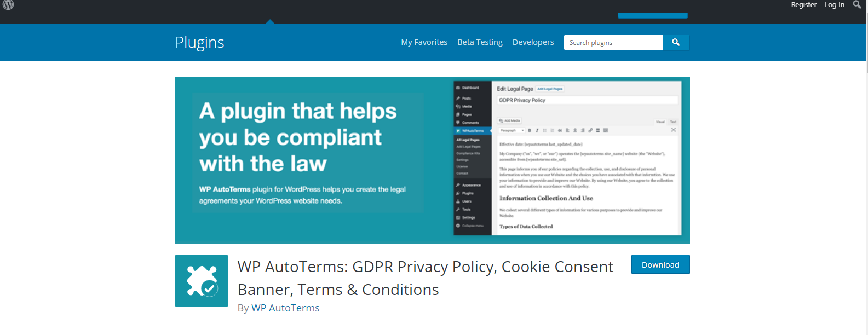Open the Register link
The width and height of the screenshot is (868, 335).
point(803,4)
